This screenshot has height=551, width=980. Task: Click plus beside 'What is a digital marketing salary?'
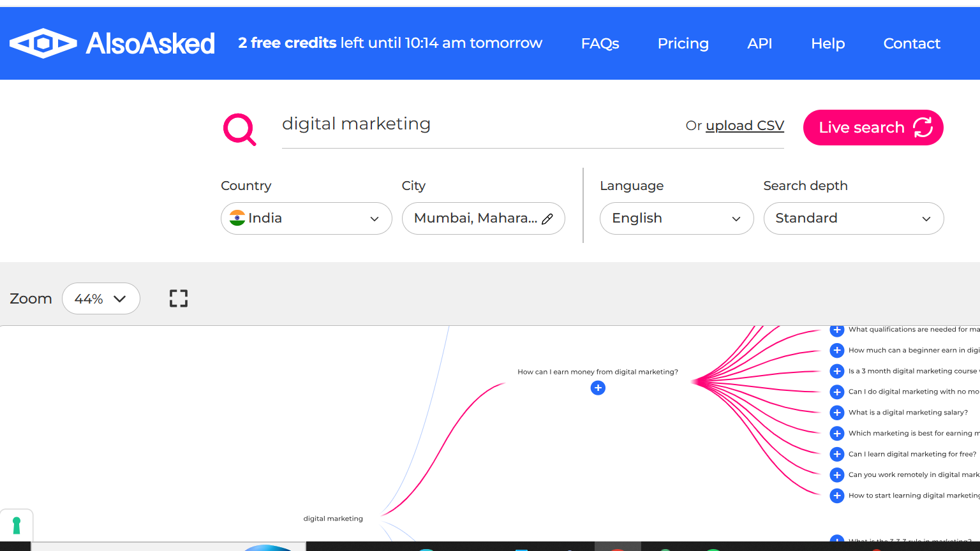point(836,413)
